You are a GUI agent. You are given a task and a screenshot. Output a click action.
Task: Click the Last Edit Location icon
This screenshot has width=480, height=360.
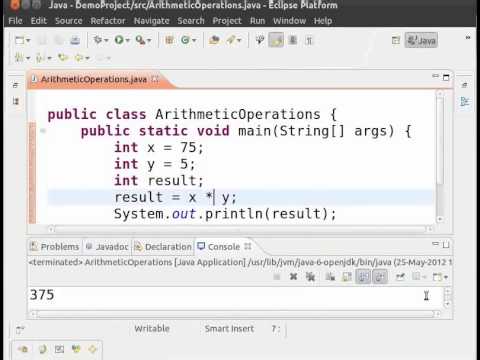[63, 58]
